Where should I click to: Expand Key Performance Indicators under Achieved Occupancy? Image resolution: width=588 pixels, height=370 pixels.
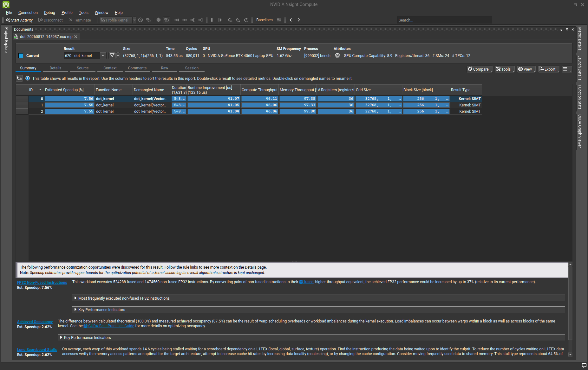point(61,337)
